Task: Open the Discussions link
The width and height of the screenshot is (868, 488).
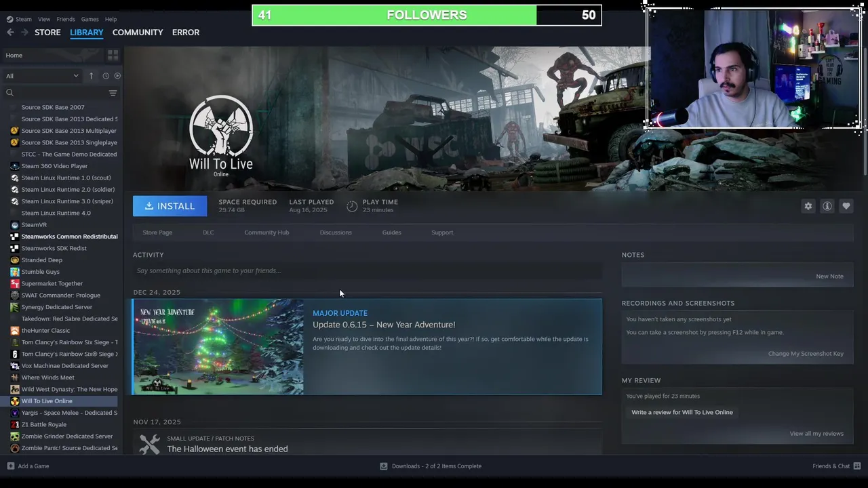Action: click(x=336, y=232)
